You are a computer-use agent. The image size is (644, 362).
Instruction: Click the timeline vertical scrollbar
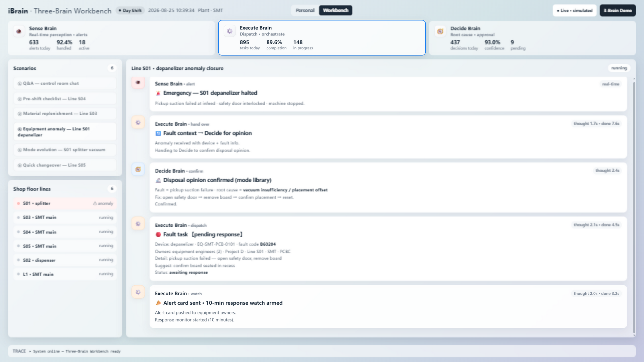click(634, 207)
